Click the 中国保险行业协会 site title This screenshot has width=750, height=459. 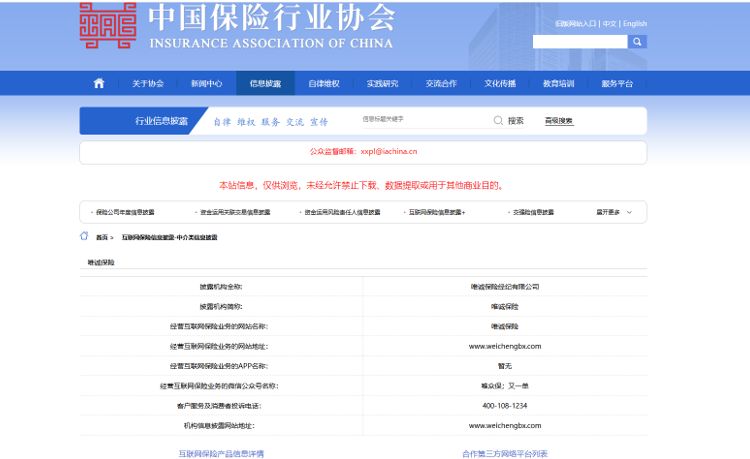[x=272, y=17]
